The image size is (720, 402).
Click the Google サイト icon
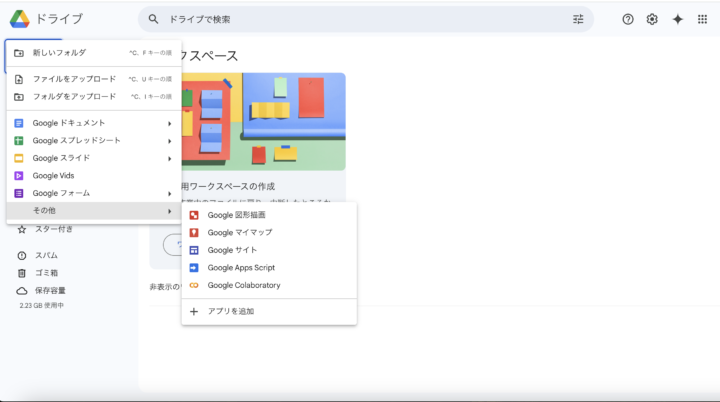click(194, 250)
